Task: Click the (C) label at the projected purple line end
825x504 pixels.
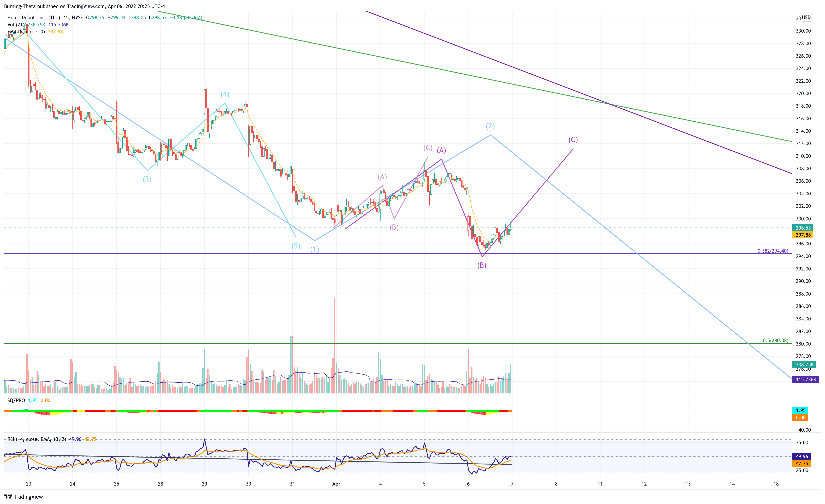Action: [573, 140]
